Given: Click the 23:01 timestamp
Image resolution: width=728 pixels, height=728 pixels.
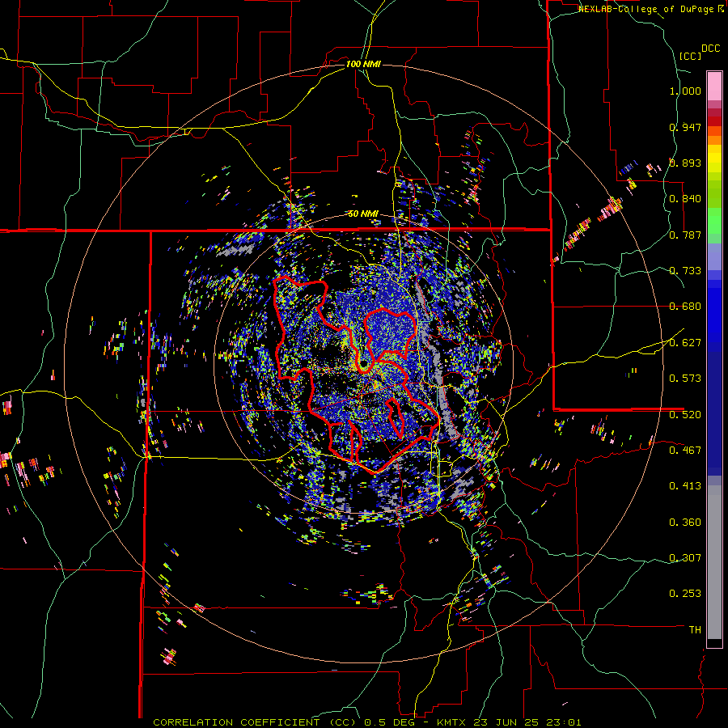Looking at the screenshot, I should pyautogui.click(x=562, y=722).
